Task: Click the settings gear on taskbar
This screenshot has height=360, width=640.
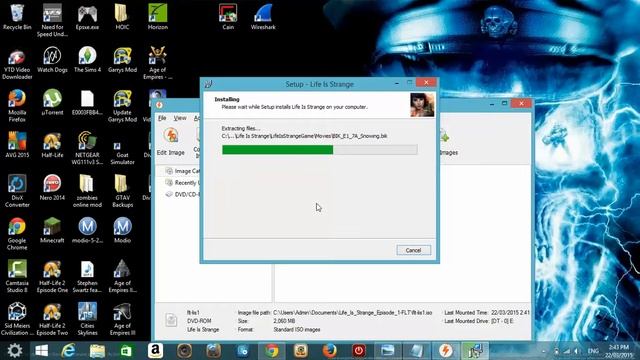Action: click(15, 351)
